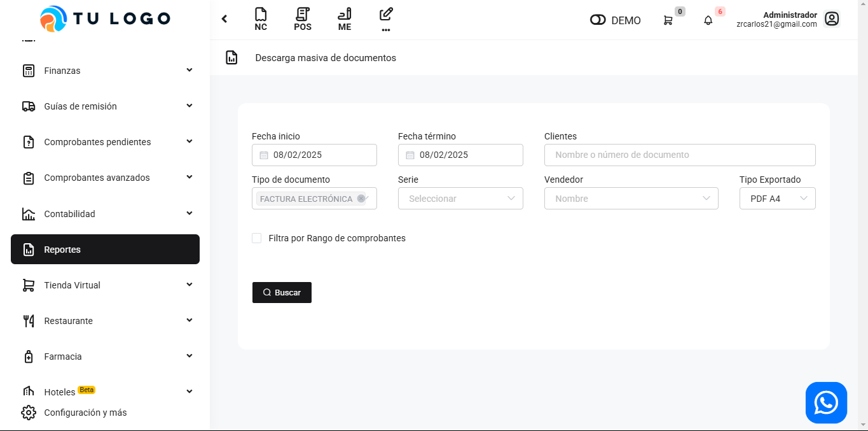Open the Serie dropdown
868x431 pixels.
click(460, 199)
